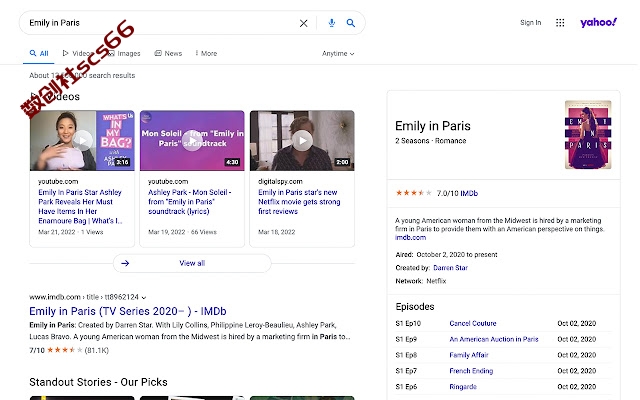The width and height of the screenshot is (640, 400).
Task: Activate voice search microphone icon
Action: pyautogui.click(x=331, y=23)
